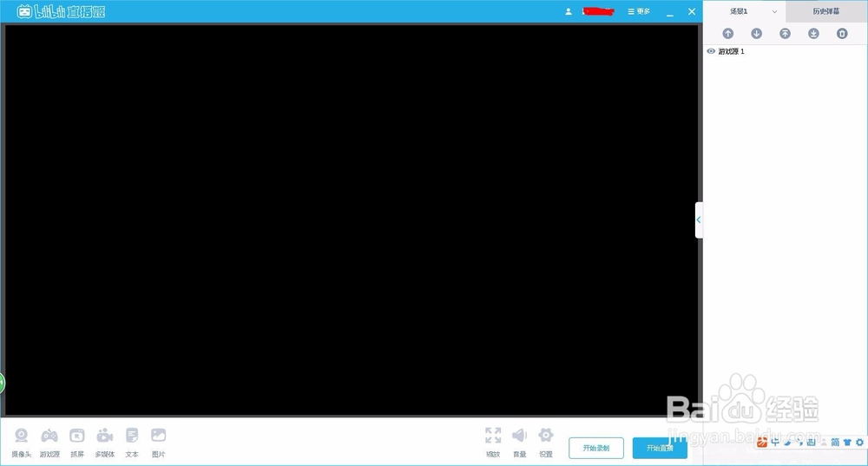Toggle the IME 简 simplified/traditional mode
Viewport: 868px width, 466px height.
[835, 443]
